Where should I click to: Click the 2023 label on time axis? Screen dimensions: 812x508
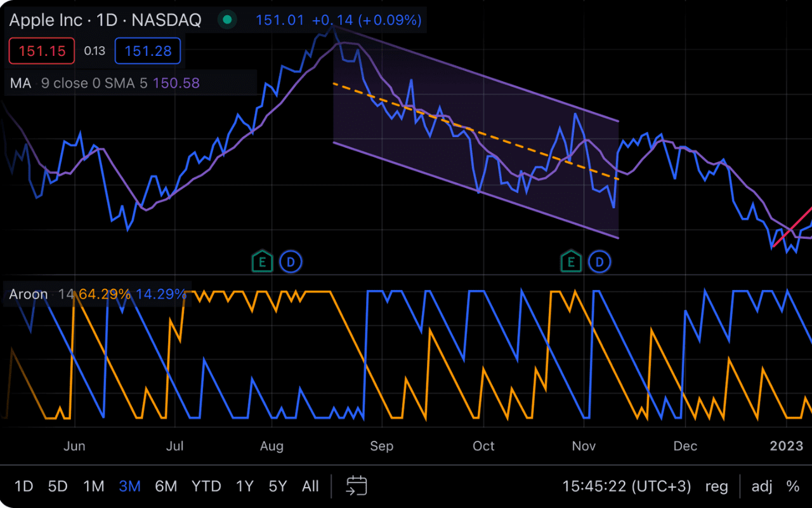[787, 446]
